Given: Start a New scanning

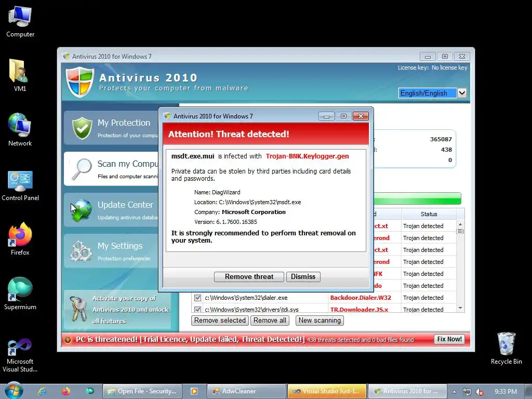Looking at the screenshot, I should point(320,320).
